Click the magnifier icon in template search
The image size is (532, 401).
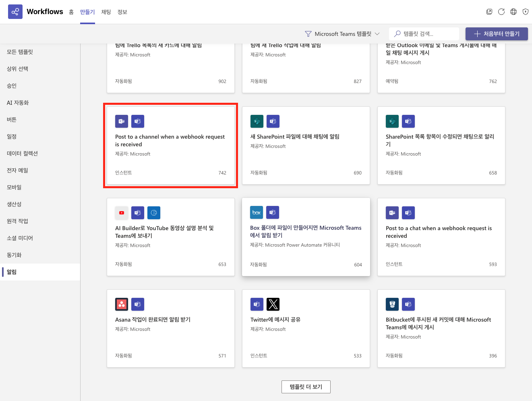coord(397,34)
